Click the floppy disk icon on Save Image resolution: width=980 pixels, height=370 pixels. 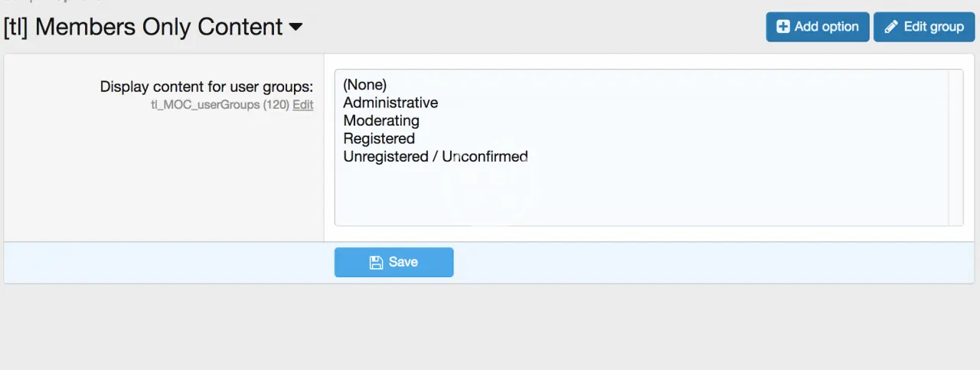(376, 262)
